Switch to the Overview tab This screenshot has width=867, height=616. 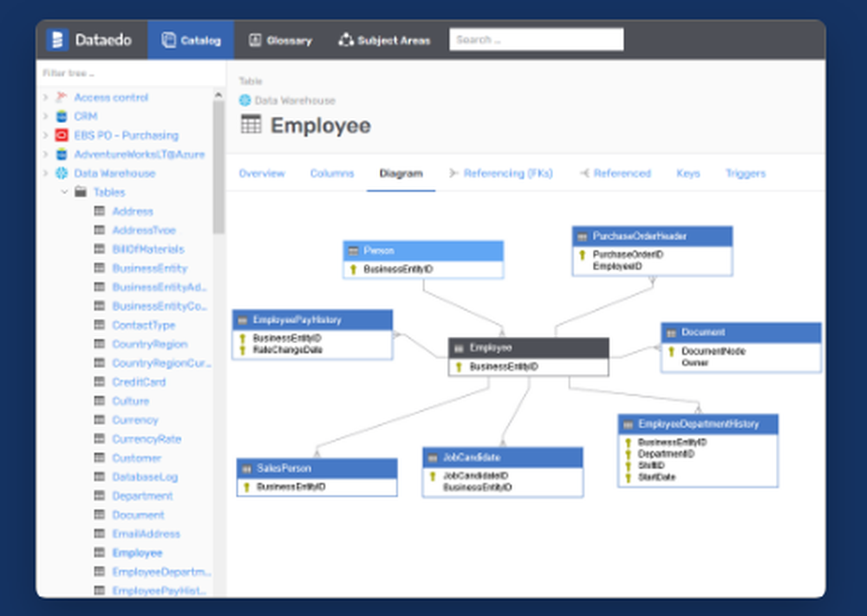click(x=262, y=173)
